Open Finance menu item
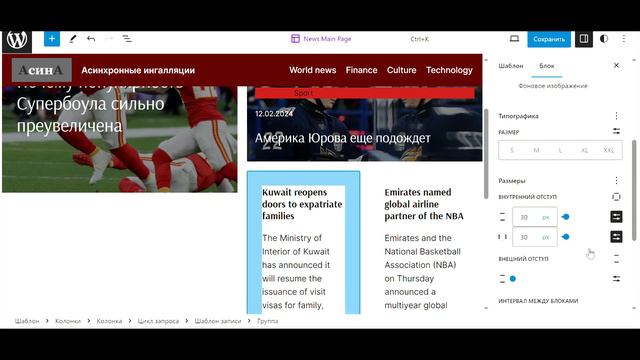 pyautogui.click(x=362, y=70)
